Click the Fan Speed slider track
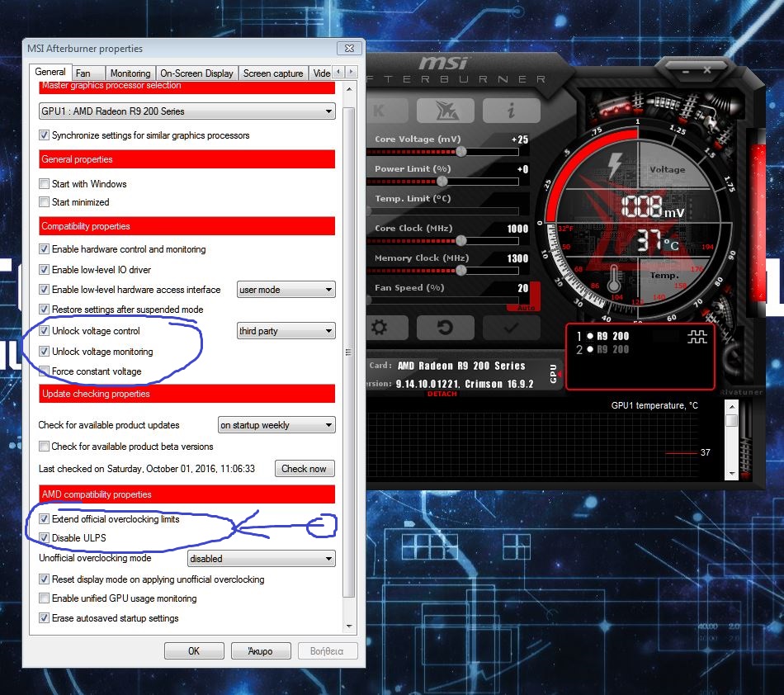The height and width of the screenshot is (695, 784). click(443, 300)
